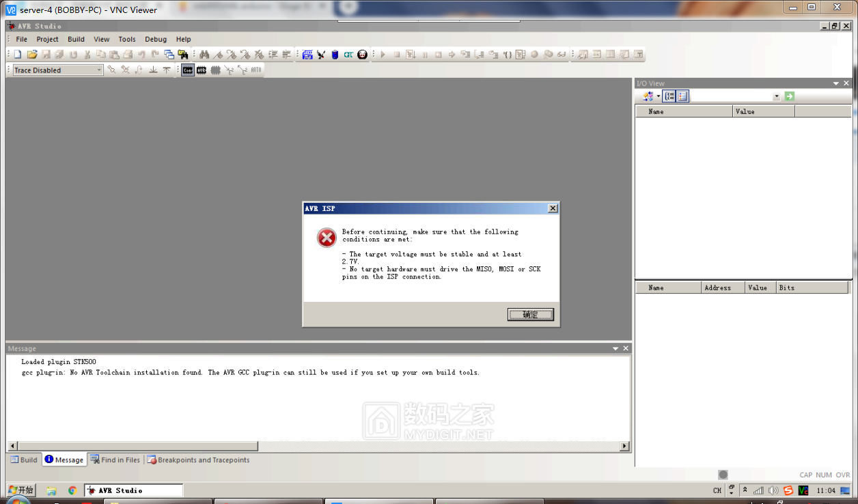Click the I/O View filter options icon
The height and width of the screenshot is (504, 858).
pyautogui.click(x=648, y=96)
